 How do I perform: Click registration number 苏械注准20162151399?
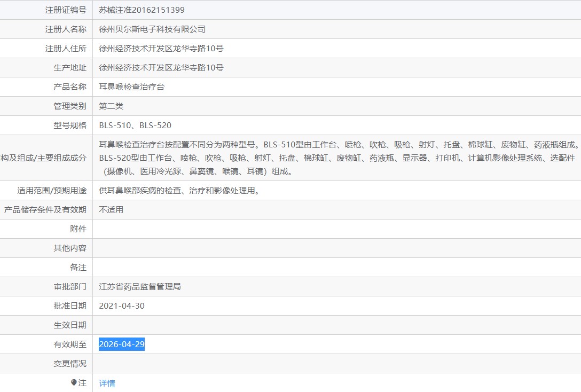click(142, 10)
